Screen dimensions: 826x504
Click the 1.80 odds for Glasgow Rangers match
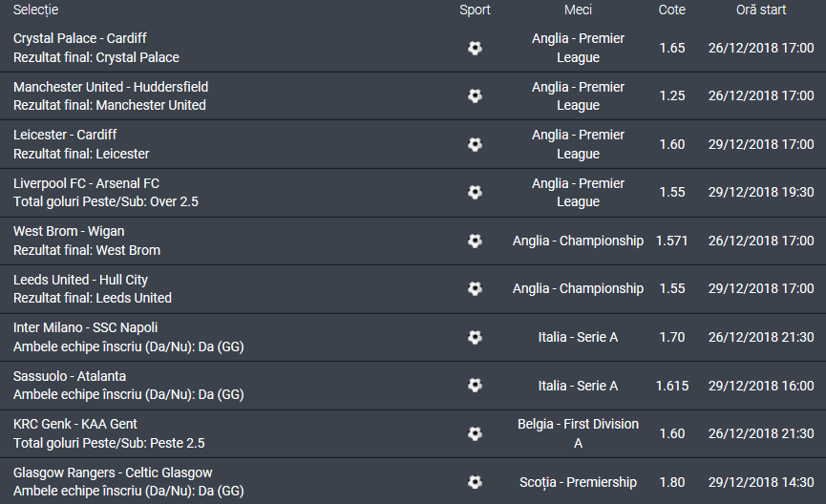[x=672, y=482]
